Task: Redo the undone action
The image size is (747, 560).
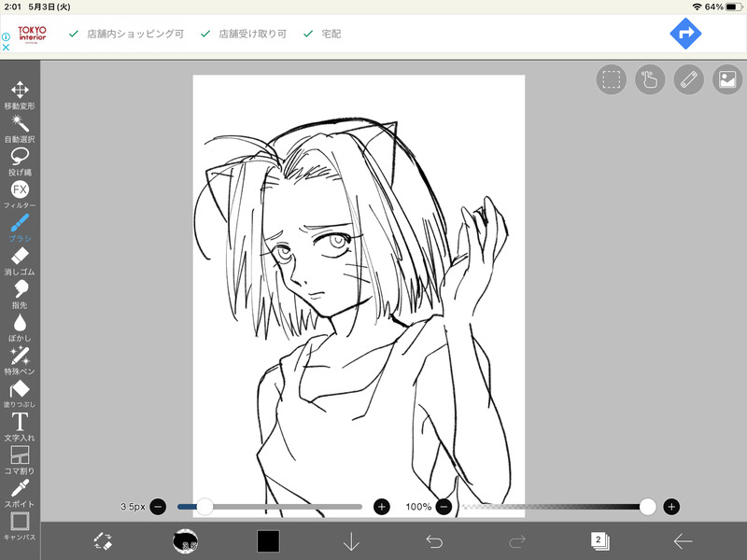Action: coord(517,541)
